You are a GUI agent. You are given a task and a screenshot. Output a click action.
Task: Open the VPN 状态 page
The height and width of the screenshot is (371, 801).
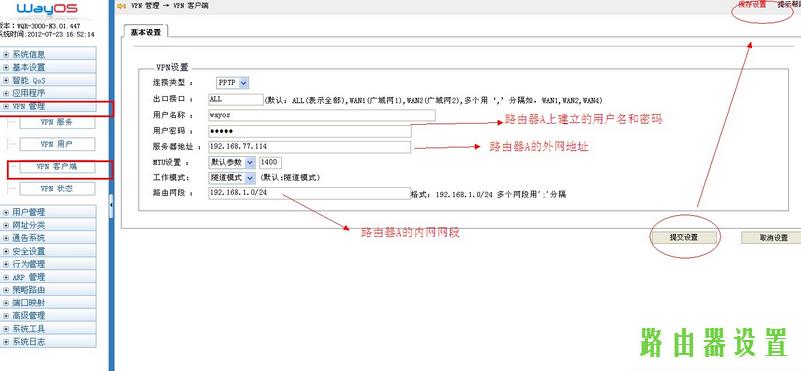click(57, 189)
